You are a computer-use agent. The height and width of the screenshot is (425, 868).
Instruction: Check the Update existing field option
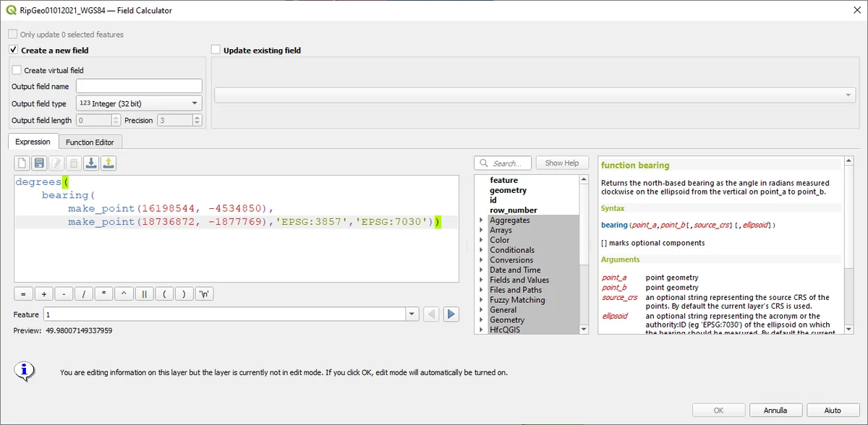pyautogui.click(x=216, y=50)
